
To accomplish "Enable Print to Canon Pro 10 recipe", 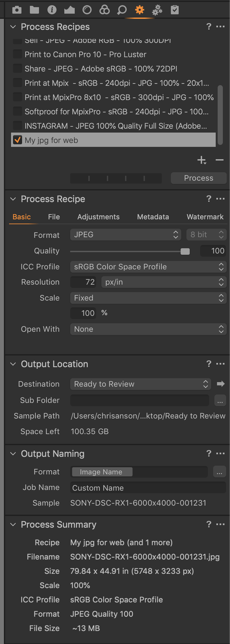I will coord(17,54).
